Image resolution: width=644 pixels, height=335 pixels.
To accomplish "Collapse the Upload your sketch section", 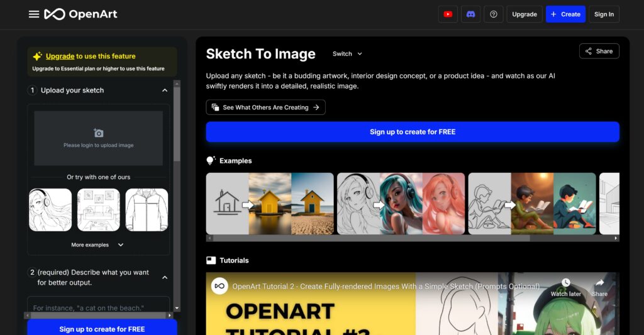I will tap(165, 91).
